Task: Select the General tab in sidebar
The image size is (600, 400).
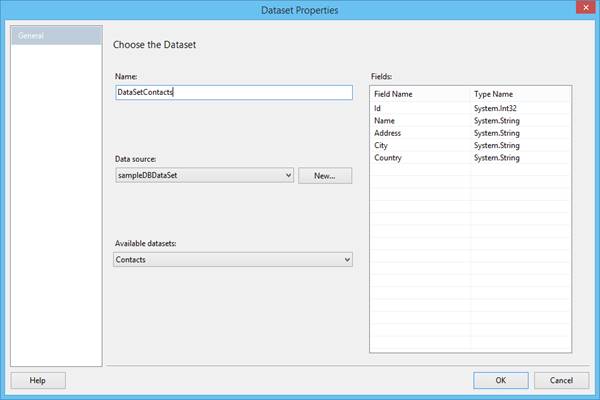Action: [x=55, y=36]
